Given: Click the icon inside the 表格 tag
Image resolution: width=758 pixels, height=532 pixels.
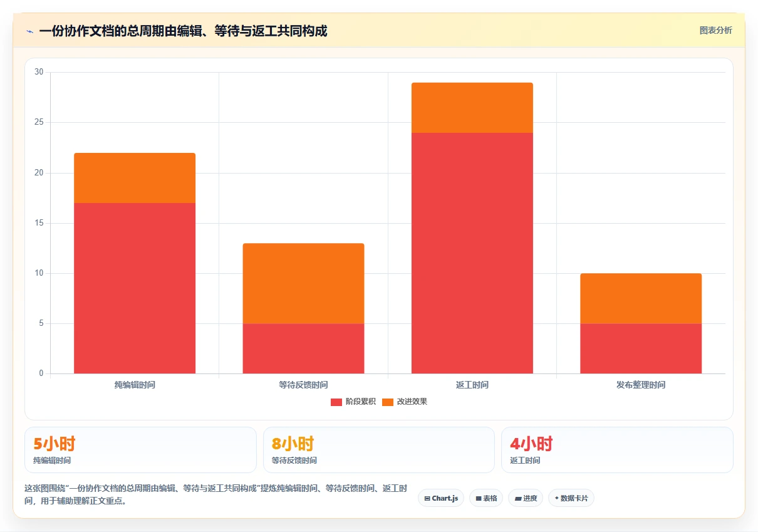Looking at the screenshot, I should pyautogui.click(x=479, y=499).
